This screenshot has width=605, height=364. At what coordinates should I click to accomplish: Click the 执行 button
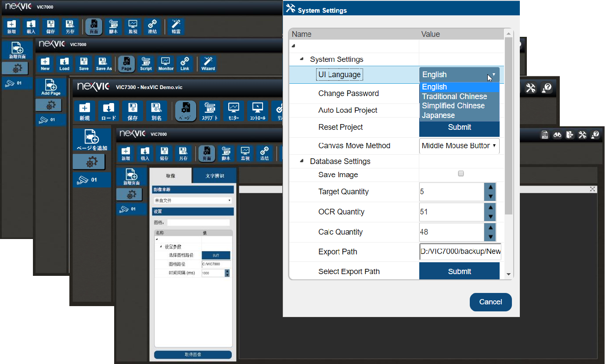pos(216,255)
